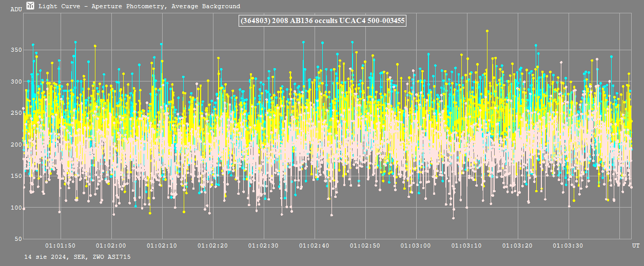This screenshot has width=644, height=266.
Task: Click the 01:03:00 time label
Action: click(416, 245)
